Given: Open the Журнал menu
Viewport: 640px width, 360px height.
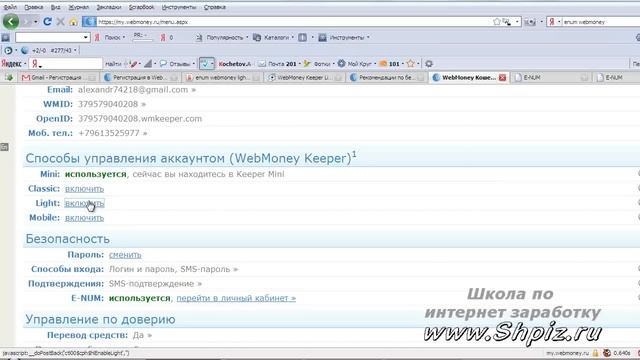Looking at the screenshot, I should coord(78,7).
